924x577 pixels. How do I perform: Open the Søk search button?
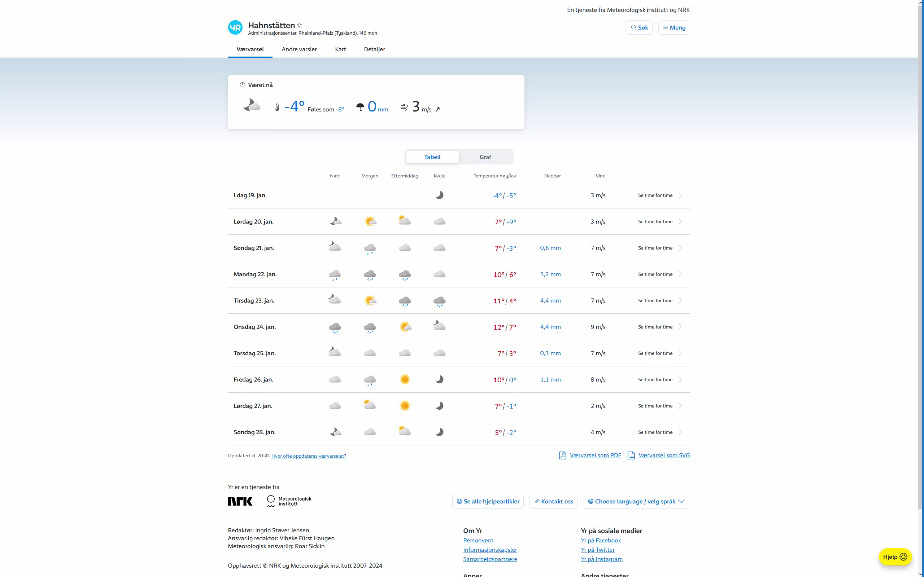tap(639, 27)
